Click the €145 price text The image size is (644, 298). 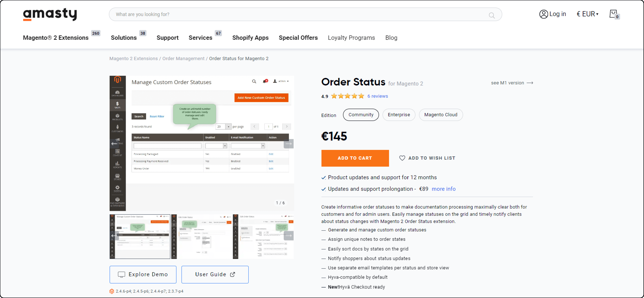coord(334,137)
